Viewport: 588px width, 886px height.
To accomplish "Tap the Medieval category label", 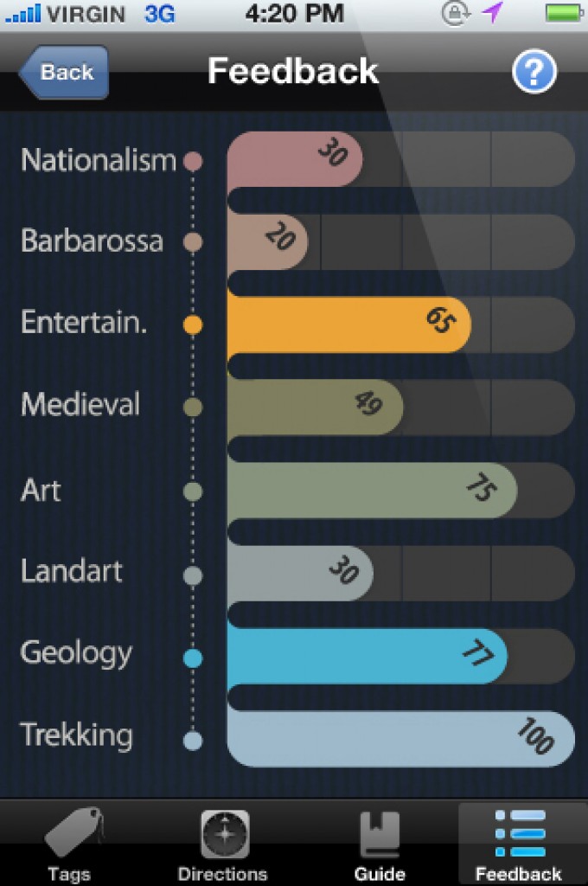I will [x=80, y=404].
